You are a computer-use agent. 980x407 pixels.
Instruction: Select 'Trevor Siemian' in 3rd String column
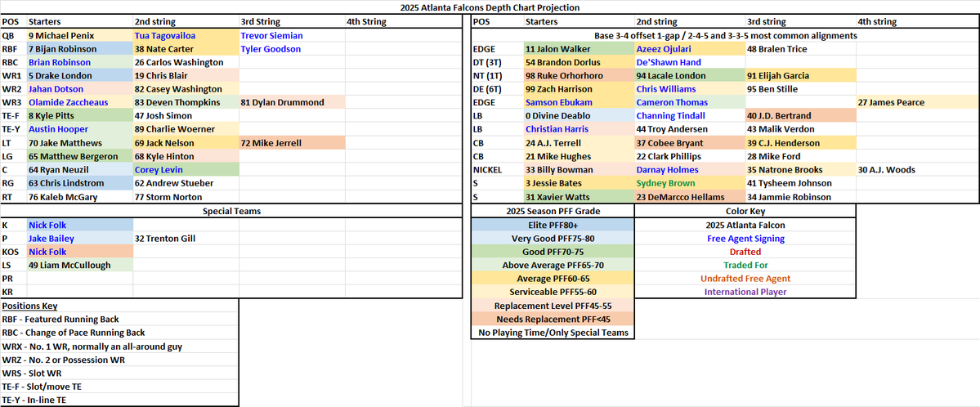click(x=292, y=36)
